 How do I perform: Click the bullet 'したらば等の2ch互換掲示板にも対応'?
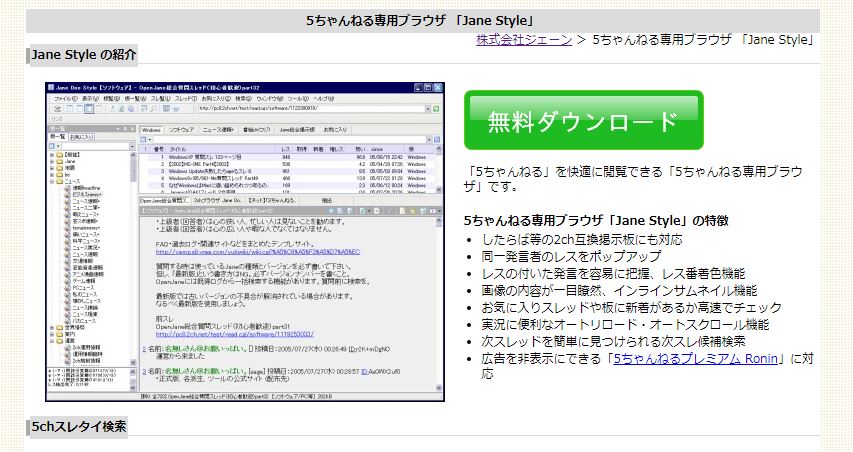pyautogui.click(x=582, y=239)
